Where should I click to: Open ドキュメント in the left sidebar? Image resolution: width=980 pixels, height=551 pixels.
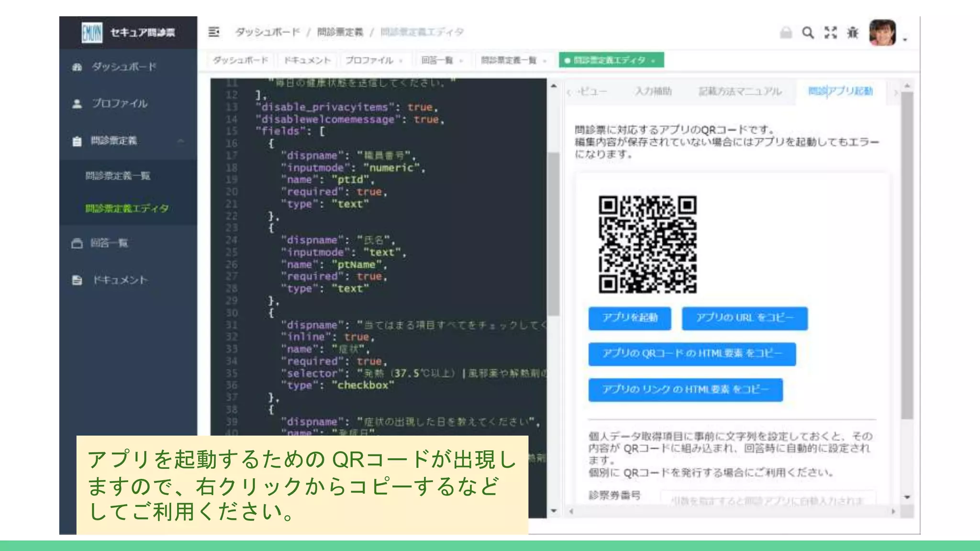pyautogui.click(x=128, y=280)
